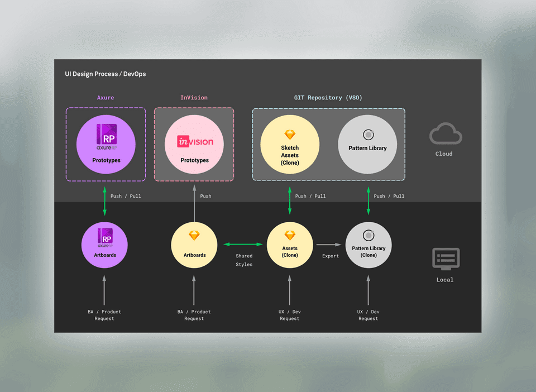Click the UI Design Process / DevOps title
Screen dimensions: 536x392
click(x=106, y=73)
